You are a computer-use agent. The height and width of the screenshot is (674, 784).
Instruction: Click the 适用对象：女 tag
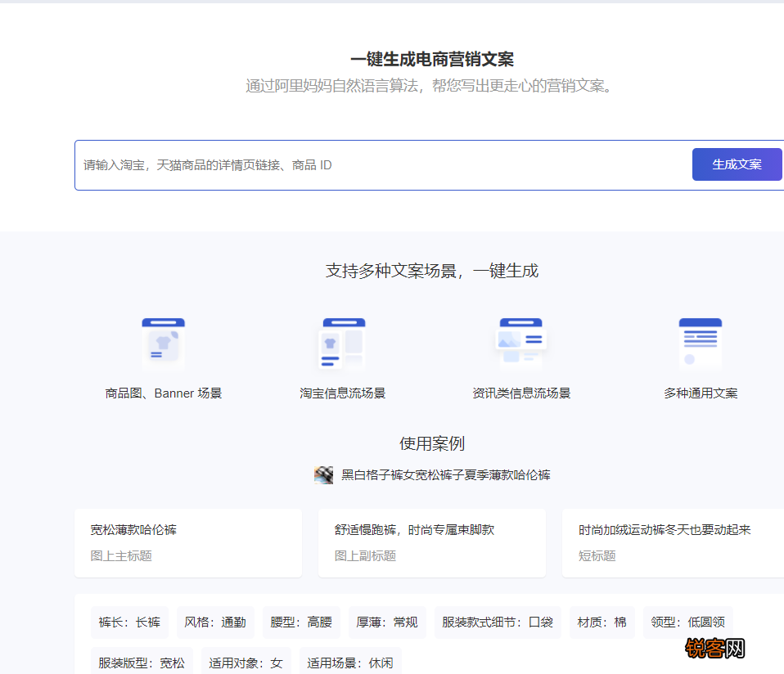[x=246, y=663]
